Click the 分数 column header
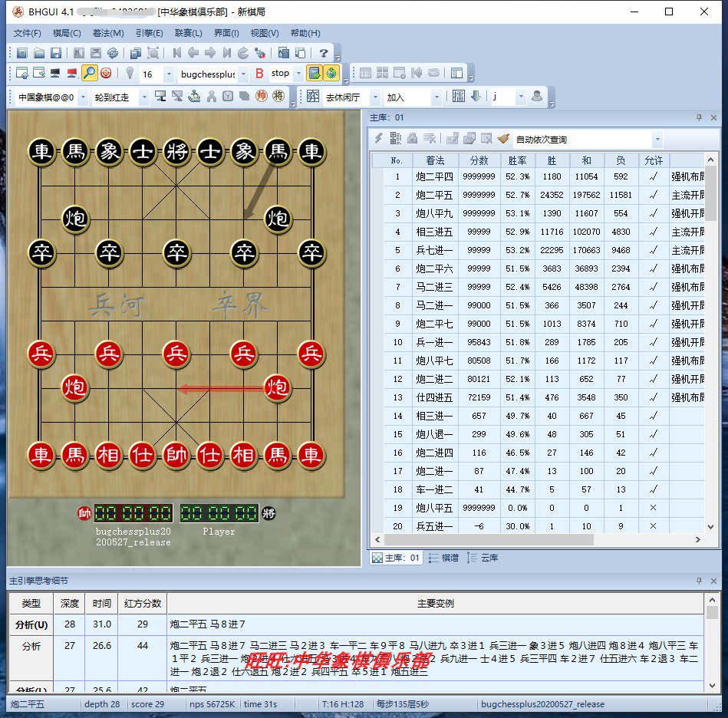 pyautogui.click(x=479, y=160)
